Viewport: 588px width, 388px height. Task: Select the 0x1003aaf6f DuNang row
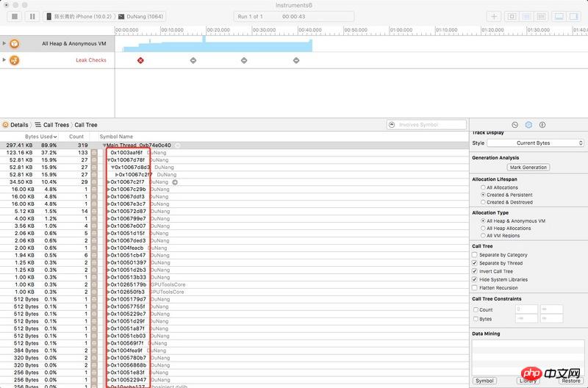tap(234, 153)
